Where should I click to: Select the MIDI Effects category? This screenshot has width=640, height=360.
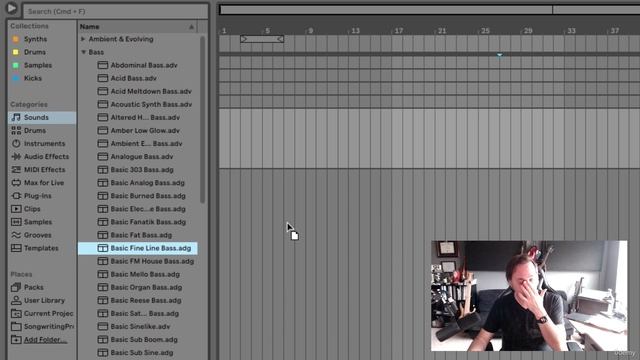click(x=44, y=170)
